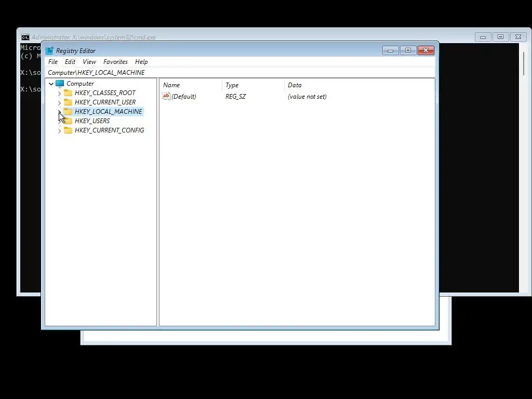Minimize the Registry Editor window

point(391,50)
